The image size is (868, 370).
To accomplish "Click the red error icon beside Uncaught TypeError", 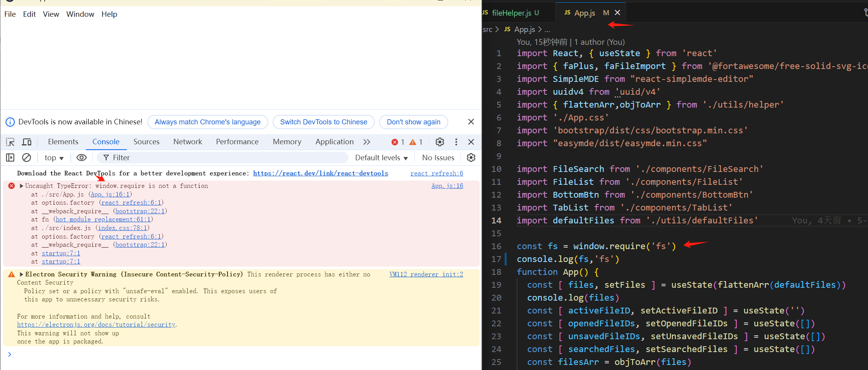I will coord(11,186).
